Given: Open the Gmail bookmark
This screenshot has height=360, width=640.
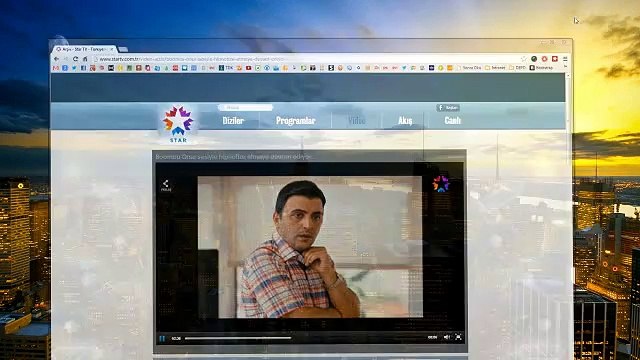Looking at the screenshot, I should pos(56,68).
